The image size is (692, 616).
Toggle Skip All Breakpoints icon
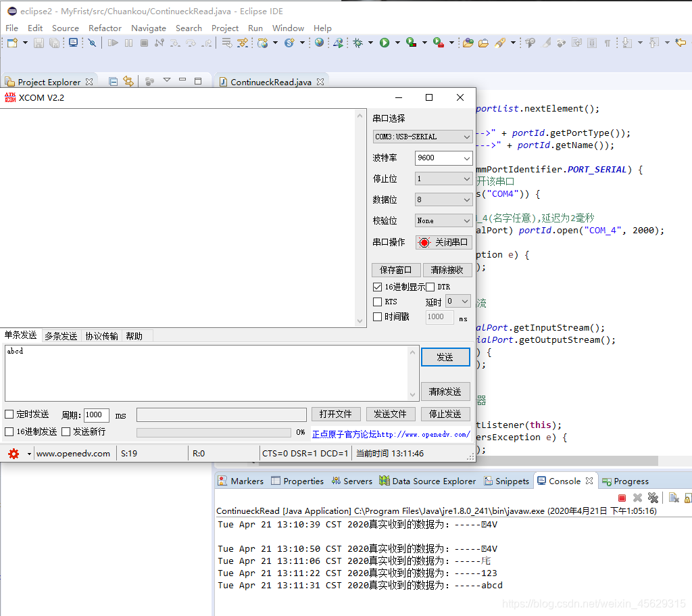(x=92, y=43)
